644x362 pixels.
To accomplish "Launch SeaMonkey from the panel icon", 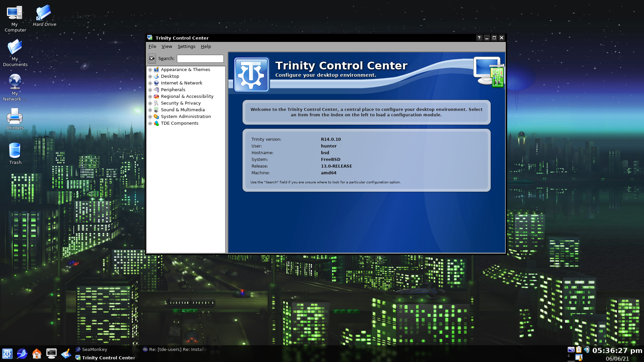I will [22, 354].
